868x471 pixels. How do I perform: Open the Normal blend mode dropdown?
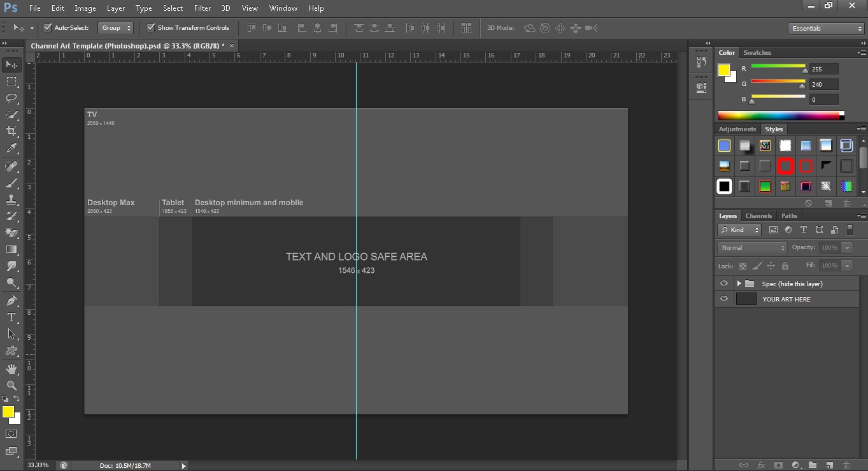(752, 248)
